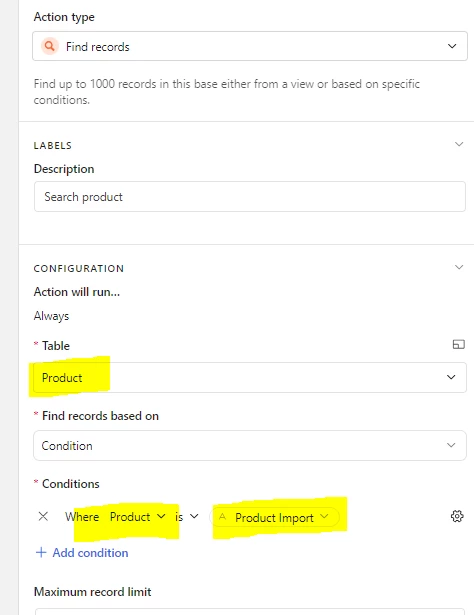
Task: Open condition settings gear icon
Action: pos(457,516)
